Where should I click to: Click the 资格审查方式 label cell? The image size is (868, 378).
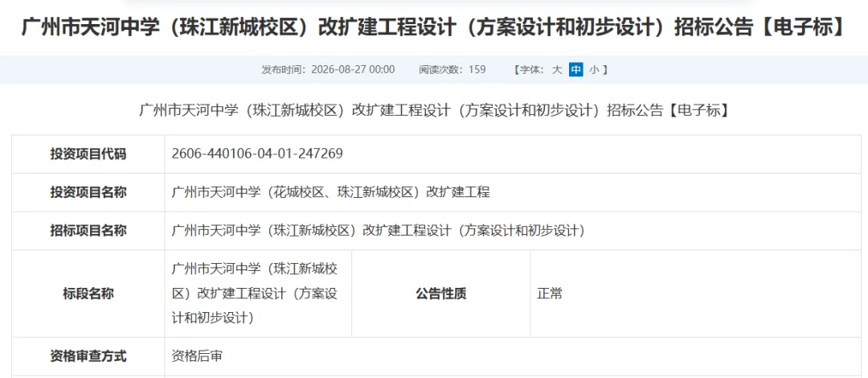coord(88,356)
